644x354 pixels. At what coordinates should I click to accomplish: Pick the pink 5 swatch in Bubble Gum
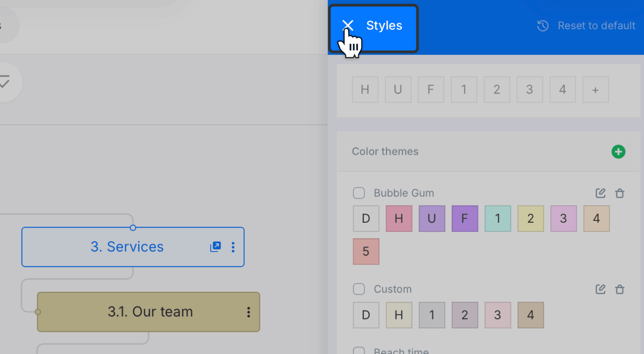[x=366, y=251]
